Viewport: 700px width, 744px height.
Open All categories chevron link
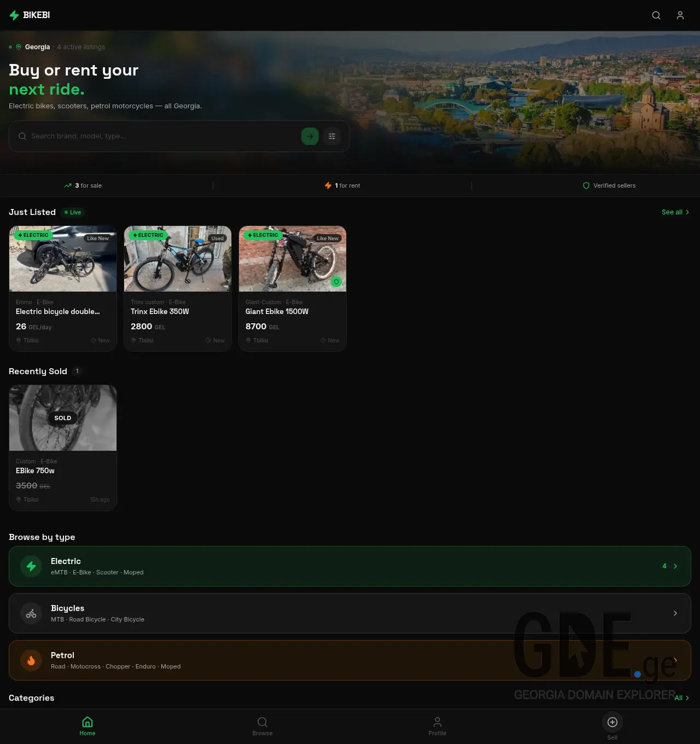[687, 698]
